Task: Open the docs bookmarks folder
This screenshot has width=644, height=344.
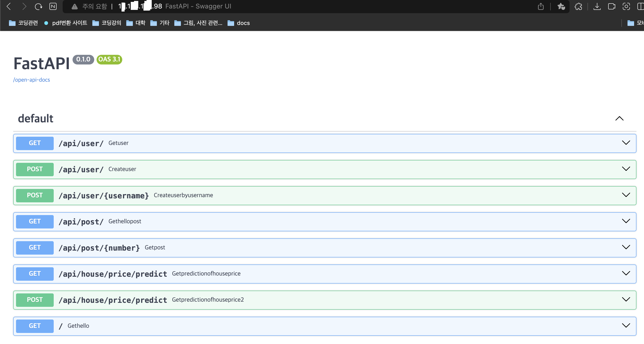Action: click(239, 23)
